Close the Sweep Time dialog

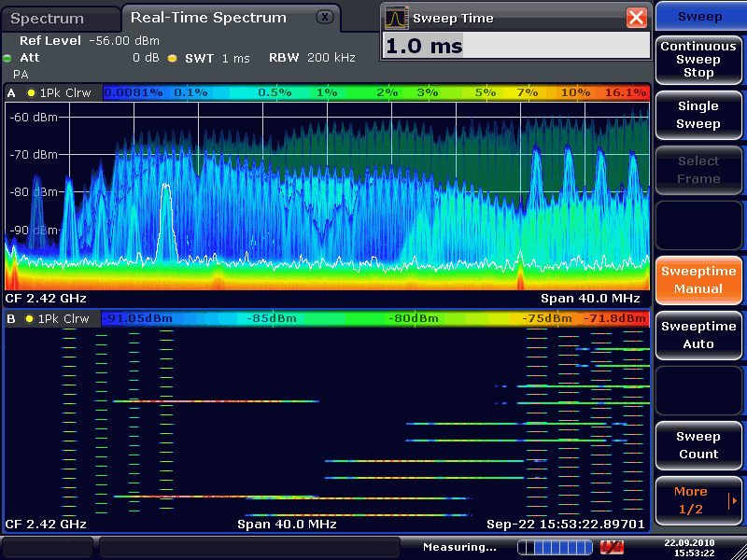point(637,18)
